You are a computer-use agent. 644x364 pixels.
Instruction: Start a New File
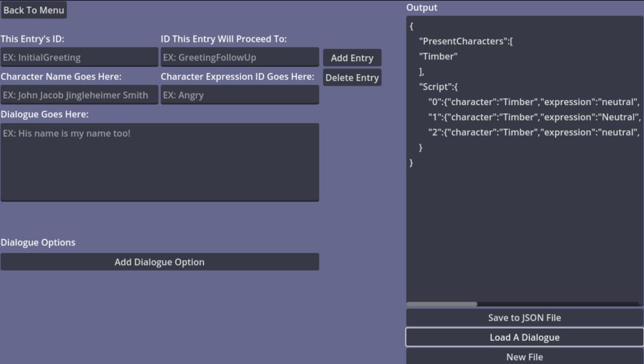524,357
